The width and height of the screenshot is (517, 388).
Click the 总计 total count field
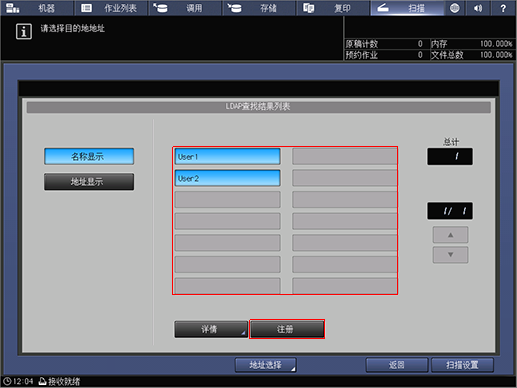[x=450, y=156]
